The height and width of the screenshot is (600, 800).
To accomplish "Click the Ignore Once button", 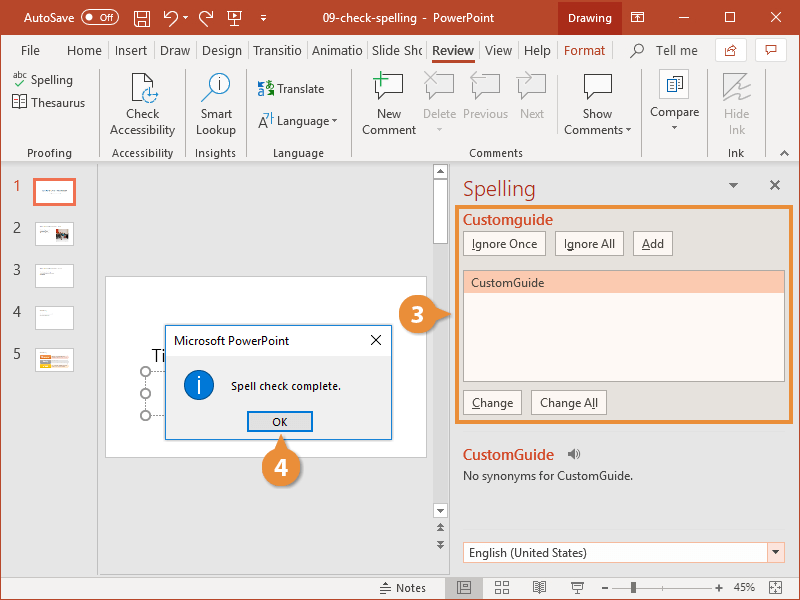I will click(x=504, y=244).
